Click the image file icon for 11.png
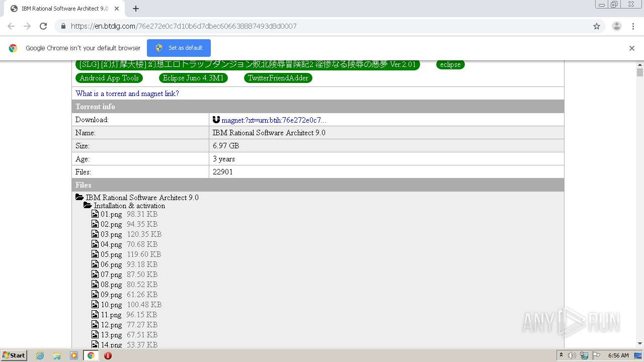The image size is (644, 362). click(95, 315)
